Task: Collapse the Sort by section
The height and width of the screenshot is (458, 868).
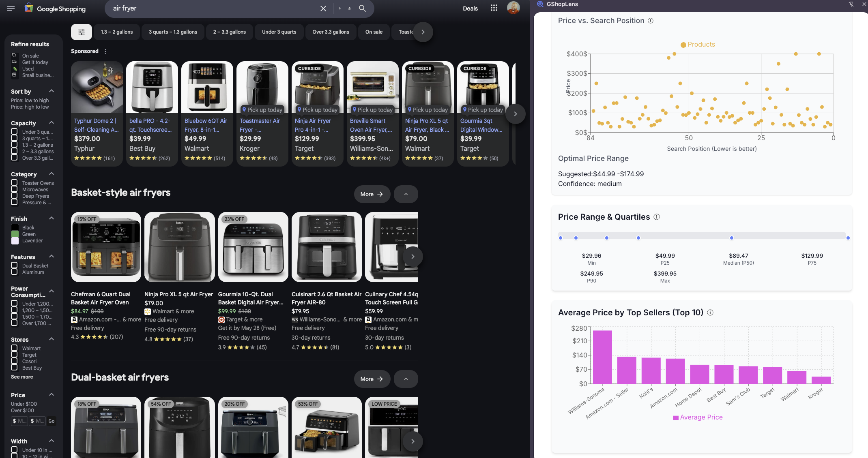Action: pos(52,91)
